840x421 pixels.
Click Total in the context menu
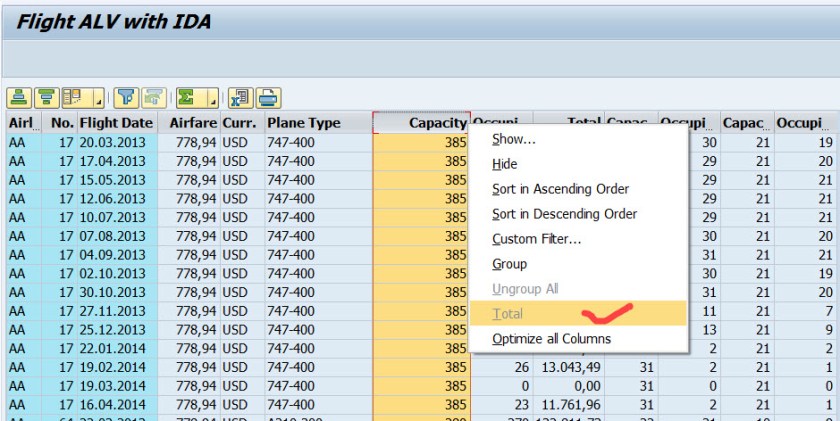pyautogui.click(x=507, y=314)
